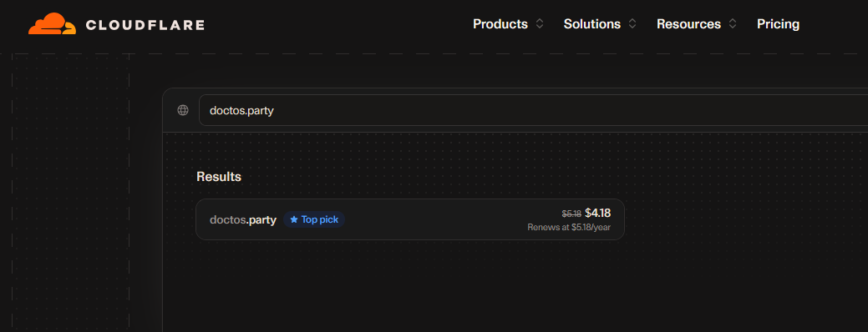Click the $4.18 discounted price
Screen dimensions: 868x332
point(598,214)
